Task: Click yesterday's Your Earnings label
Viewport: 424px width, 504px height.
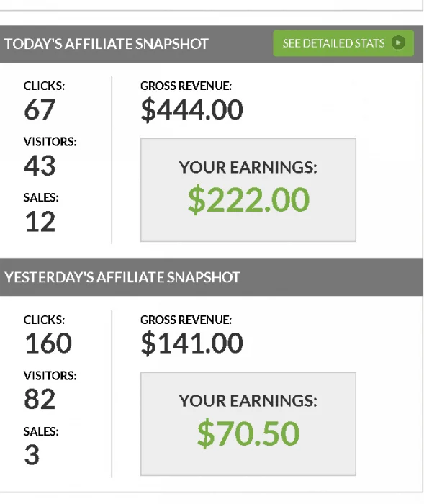Action: pos(248,401)
